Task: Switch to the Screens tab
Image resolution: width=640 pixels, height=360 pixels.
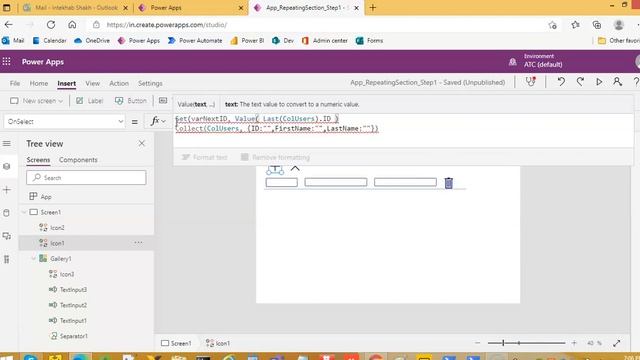Action: [x=38, y=160]
